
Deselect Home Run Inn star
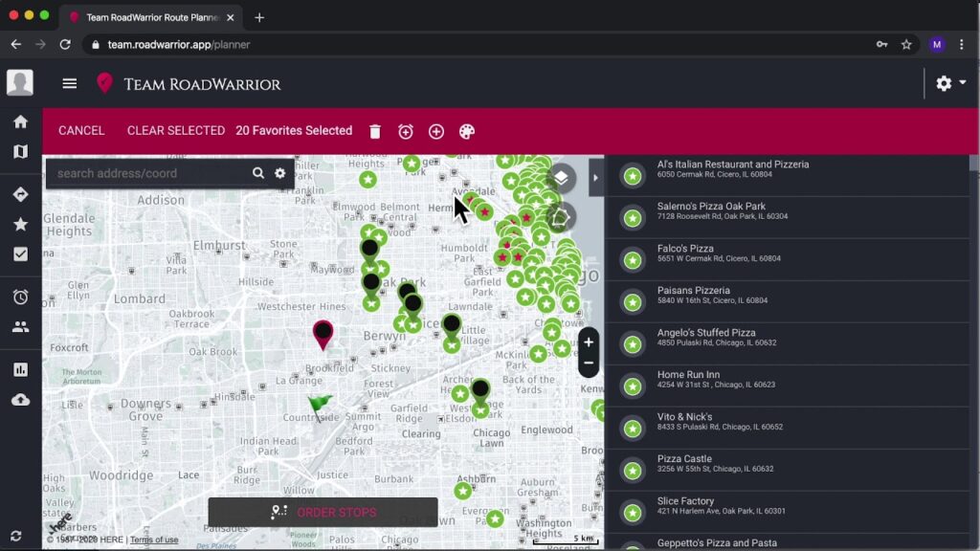[x=633, y=386]
